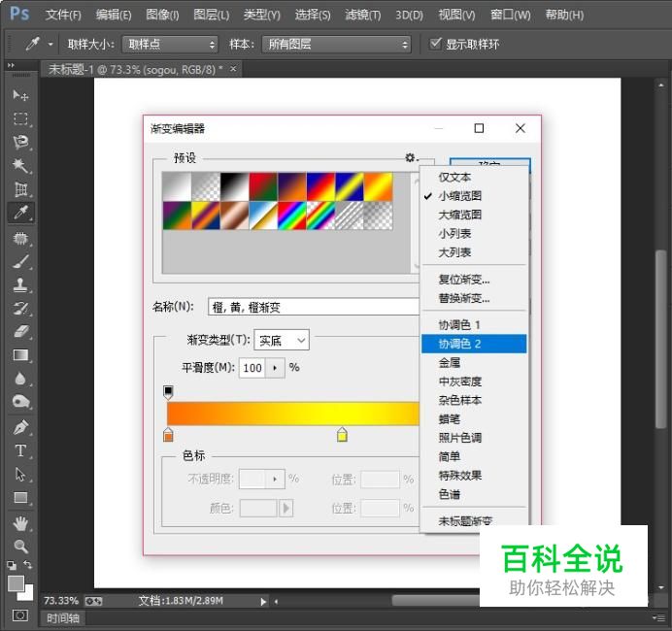
Task: Select the Pen tool
Action: (20, 427)
